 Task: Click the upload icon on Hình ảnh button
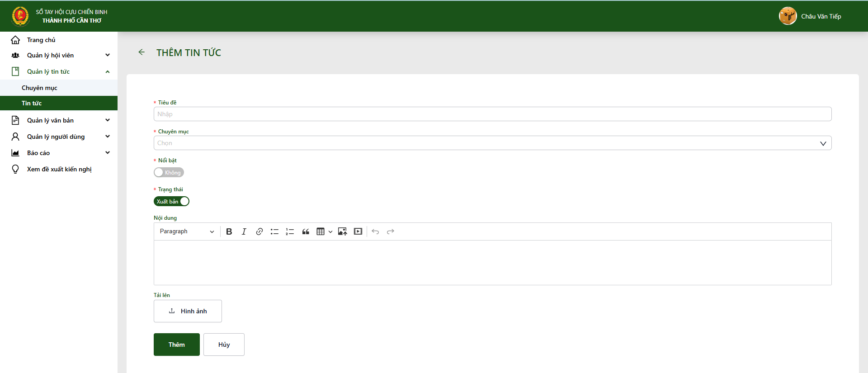click(172, 311)
